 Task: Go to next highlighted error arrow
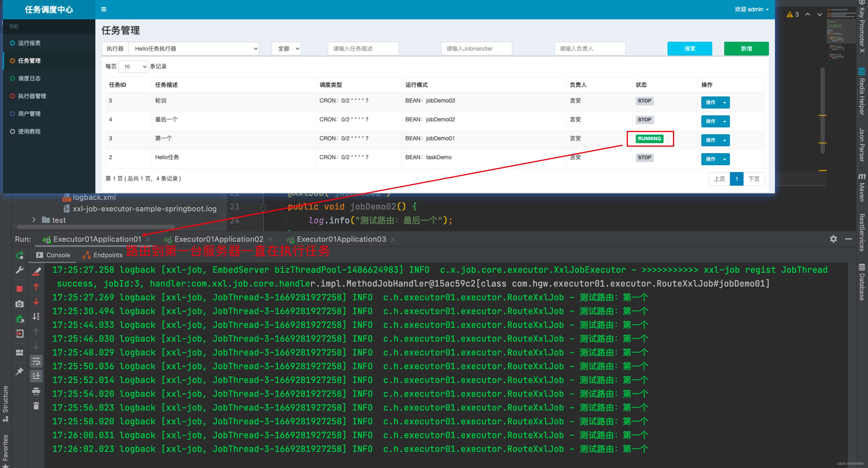[819, 14]
